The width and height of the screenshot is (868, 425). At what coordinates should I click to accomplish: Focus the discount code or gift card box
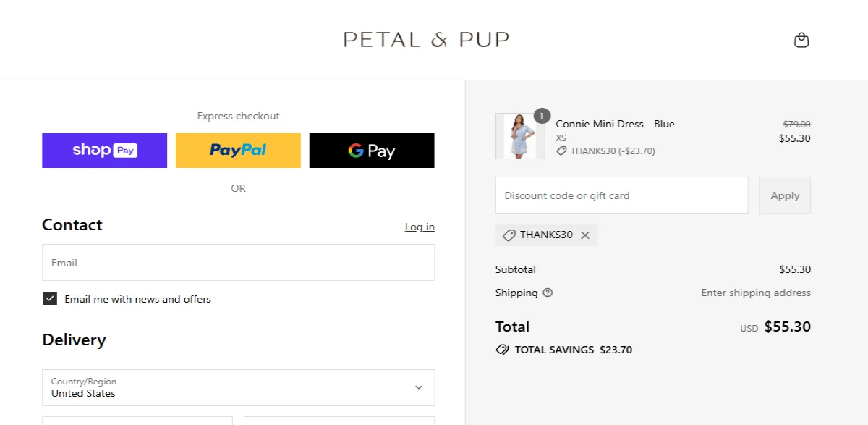621,195
